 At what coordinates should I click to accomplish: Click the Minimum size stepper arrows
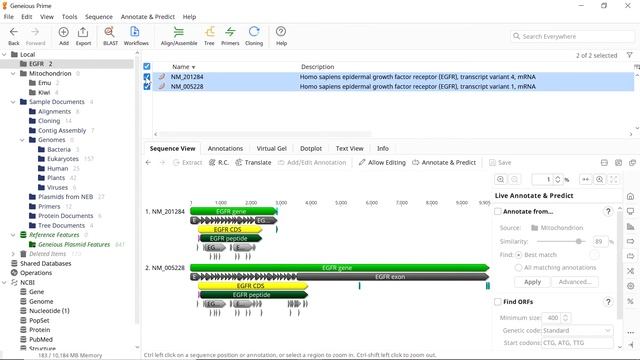(x=565, y=318)
